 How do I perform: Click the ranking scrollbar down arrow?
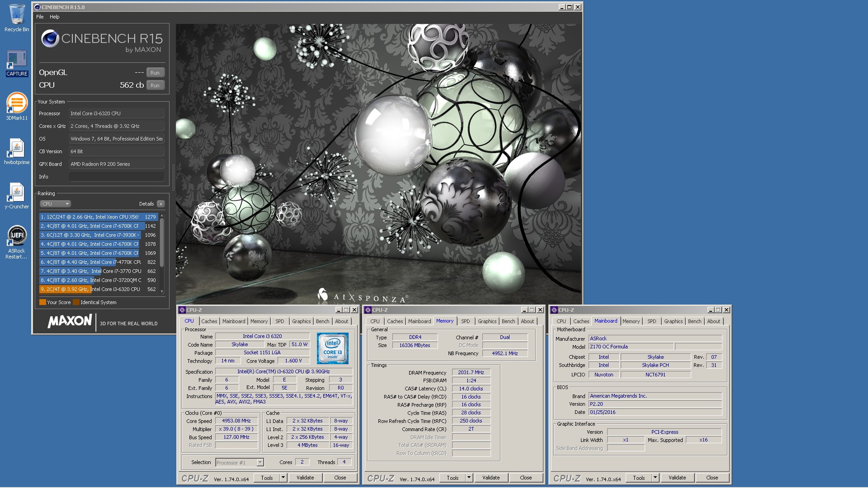[162, 291]
